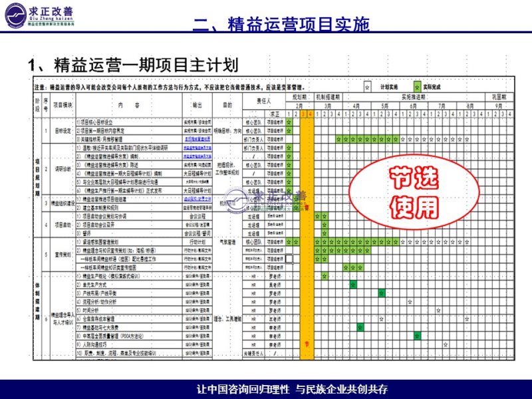This screenshot has width=532, height=399.
Task: Click the 机制搭建期 timeline header
Action: pos(327,96)
